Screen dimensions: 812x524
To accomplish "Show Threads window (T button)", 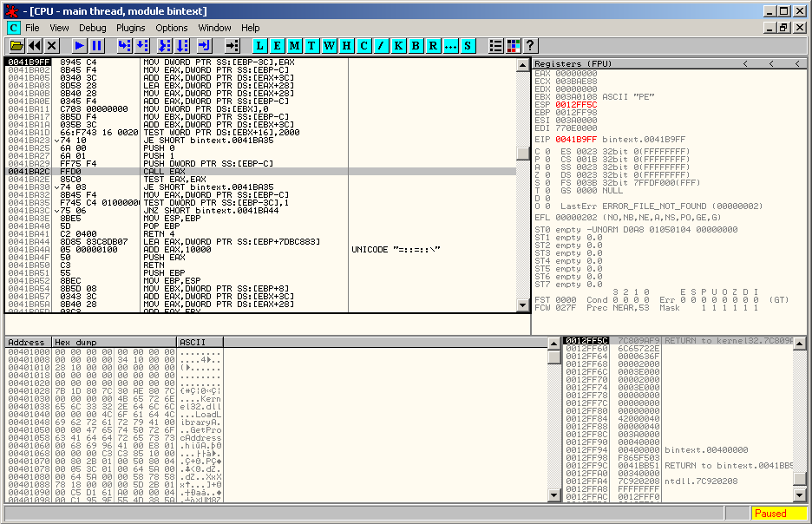I will 312,45.
